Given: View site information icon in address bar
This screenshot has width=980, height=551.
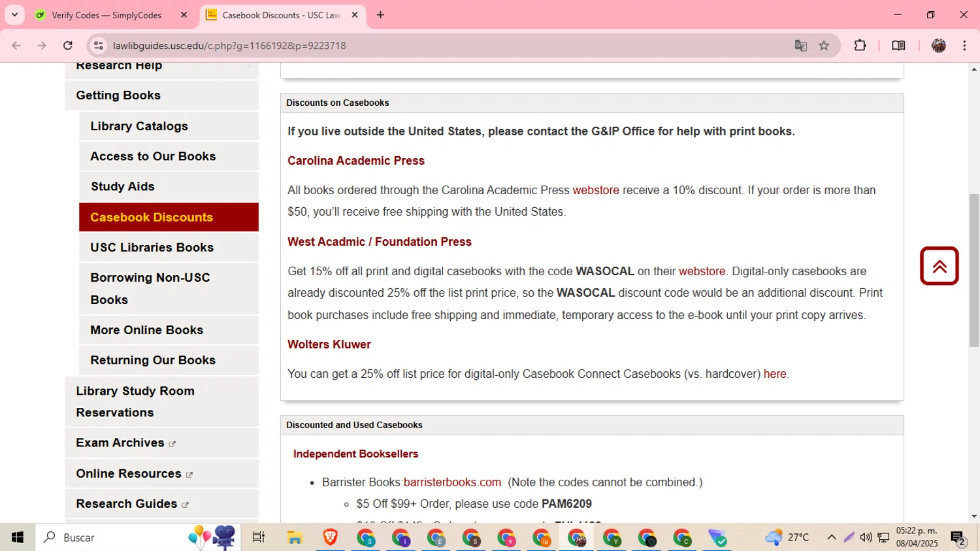Looking at the screenshot, I should tap(99, 46).
